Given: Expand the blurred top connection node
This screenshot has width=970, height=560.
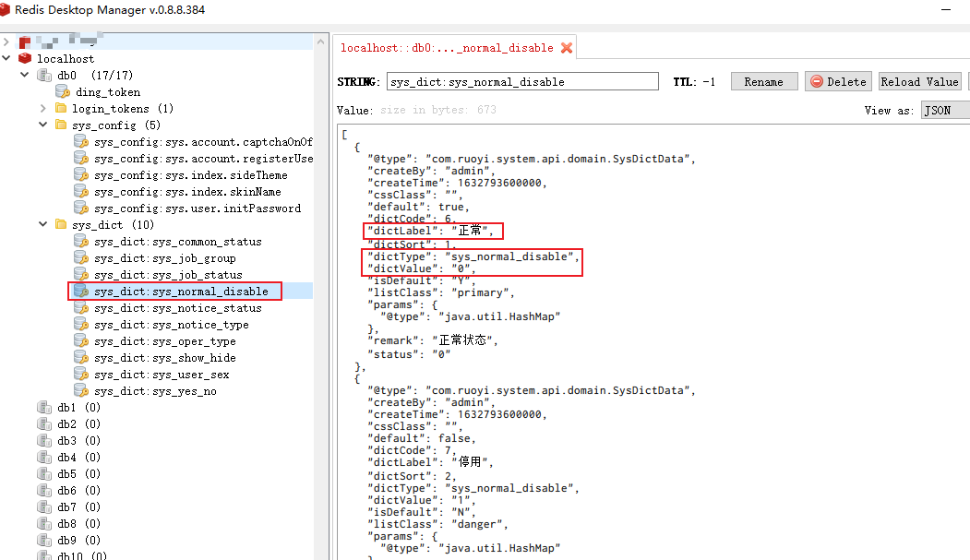Looking at the screenshot, I should click(x=6, y=42).
